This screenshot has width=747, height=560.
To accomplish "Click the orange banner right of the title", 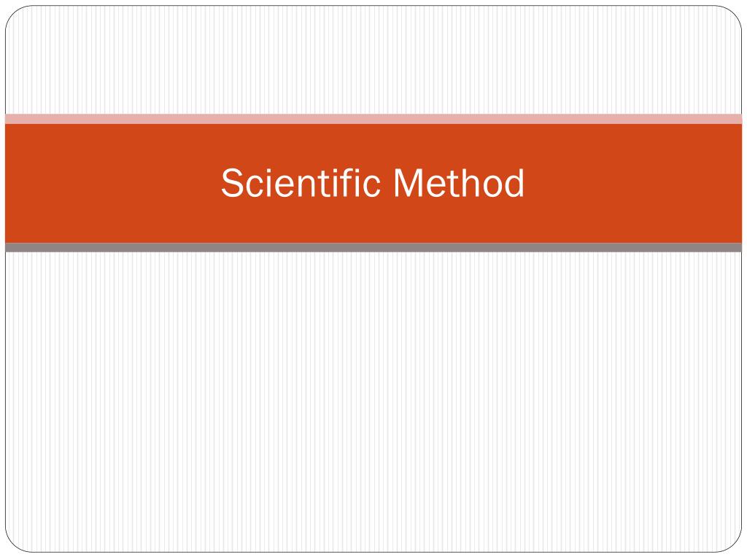I will coord(635,184).
